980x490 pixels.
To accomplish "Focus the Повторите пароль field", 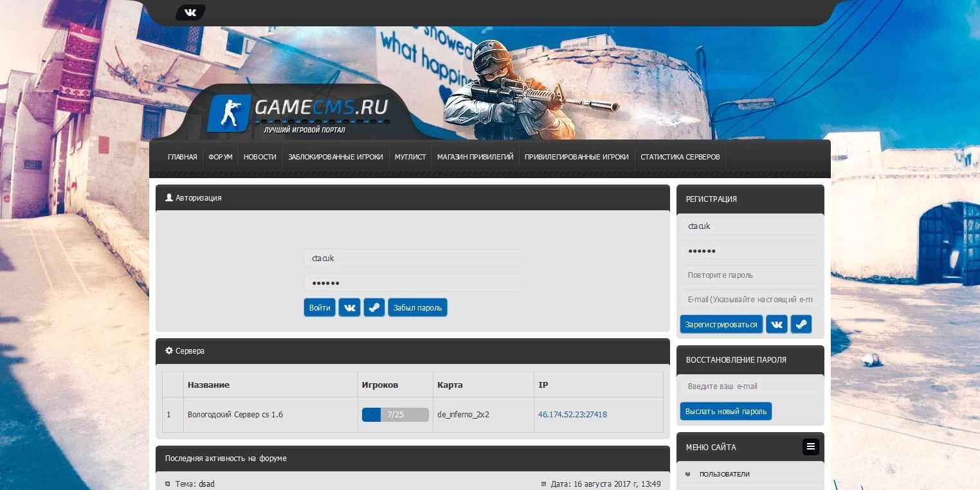I will pyautogui.click(x=750, y=275).
